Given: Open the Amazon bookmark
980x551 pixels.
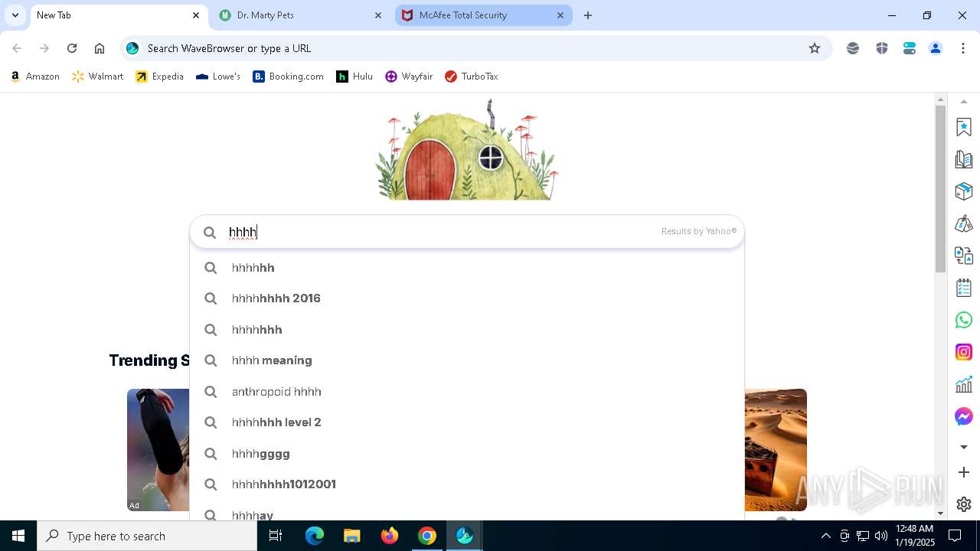Looking at the screenshot, I should (35, 77).
